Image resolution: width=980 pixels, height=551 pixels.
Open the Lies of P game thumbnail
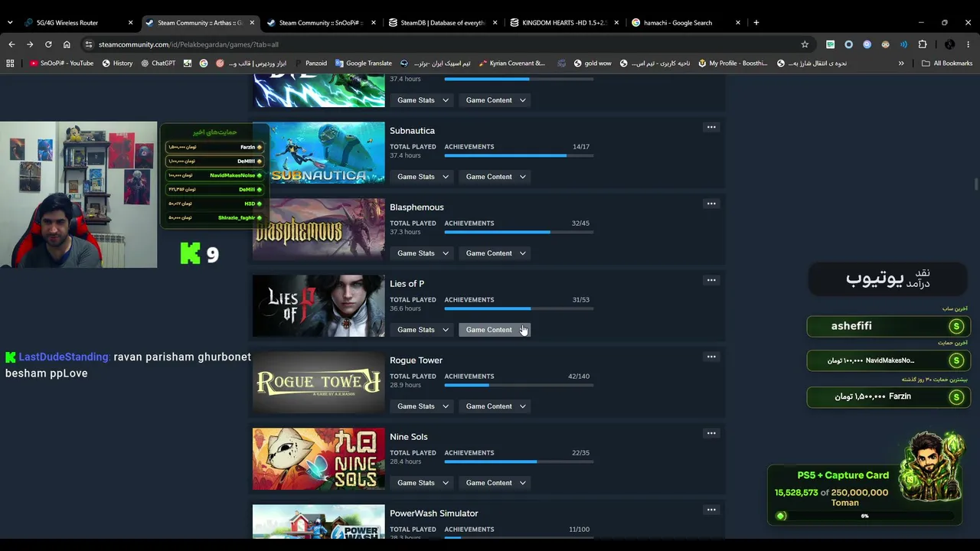[x=318, y=306]
